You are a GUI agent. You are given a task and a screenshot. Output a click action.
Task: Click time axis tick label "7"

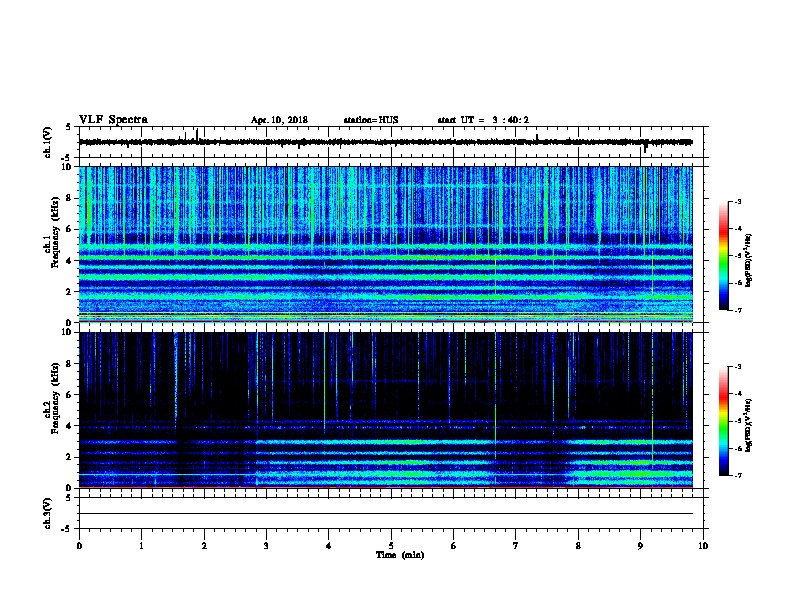coord(516,546)
